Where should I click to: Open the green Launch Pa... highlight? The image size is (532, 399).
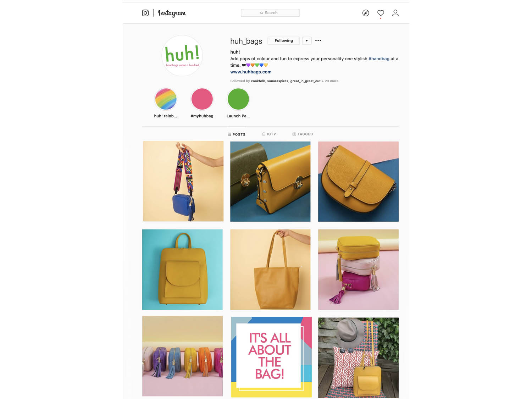238,99
